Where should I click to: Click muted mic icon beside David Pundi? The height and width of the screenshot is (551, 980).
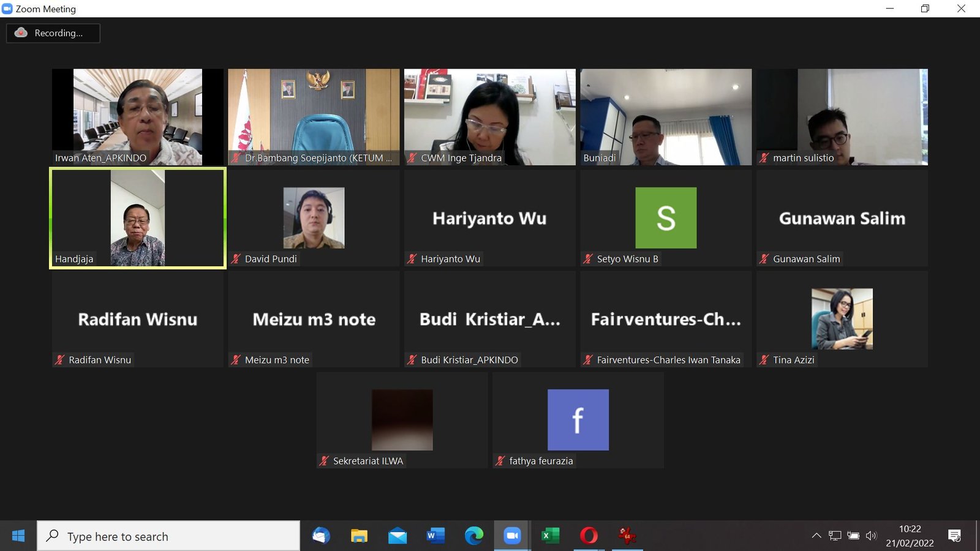click(236, 259)
